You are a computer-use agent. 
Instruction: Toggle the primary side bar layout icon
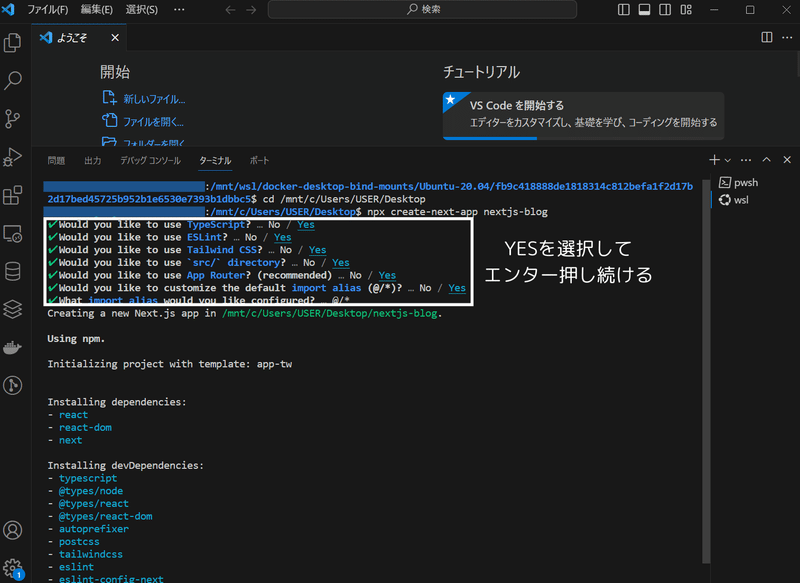coord(623,10)
